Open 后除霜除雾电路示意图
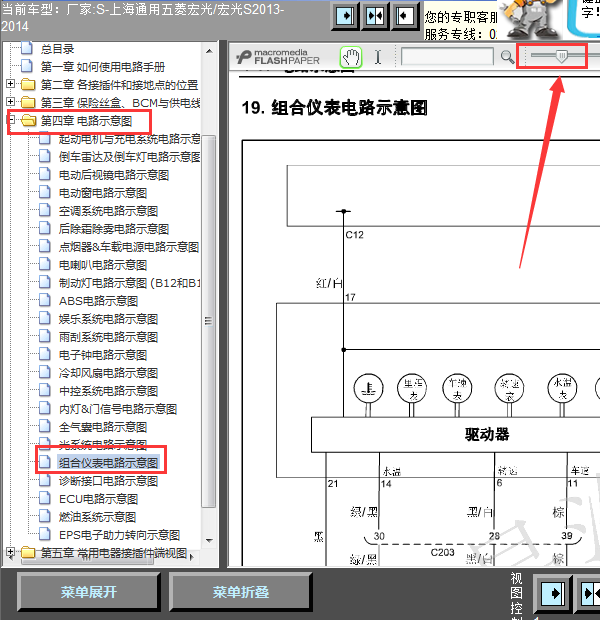The image size is (600, 620). [114, 229]
